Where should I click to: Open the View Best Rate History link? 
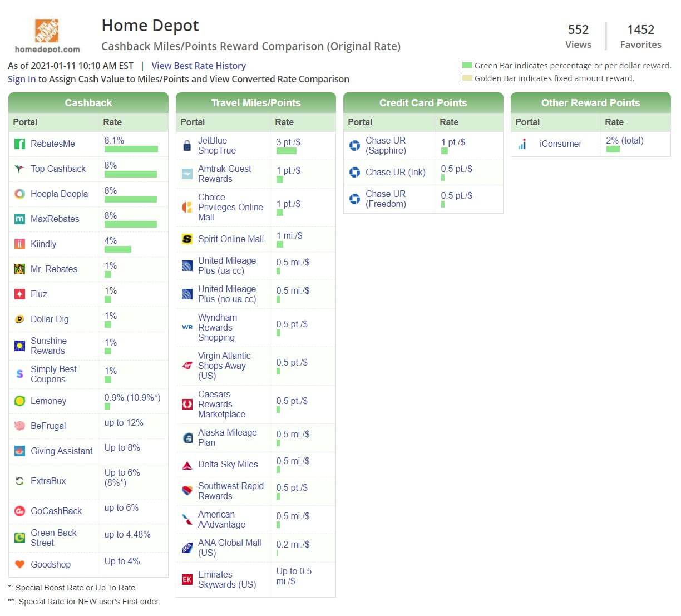coord(199,66)
